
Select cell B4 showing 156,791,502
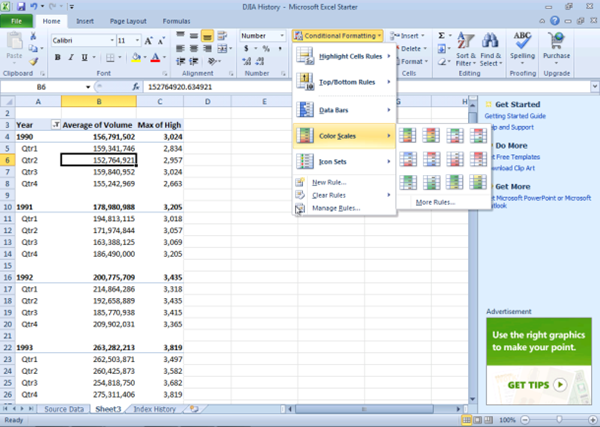click(99, 136)
